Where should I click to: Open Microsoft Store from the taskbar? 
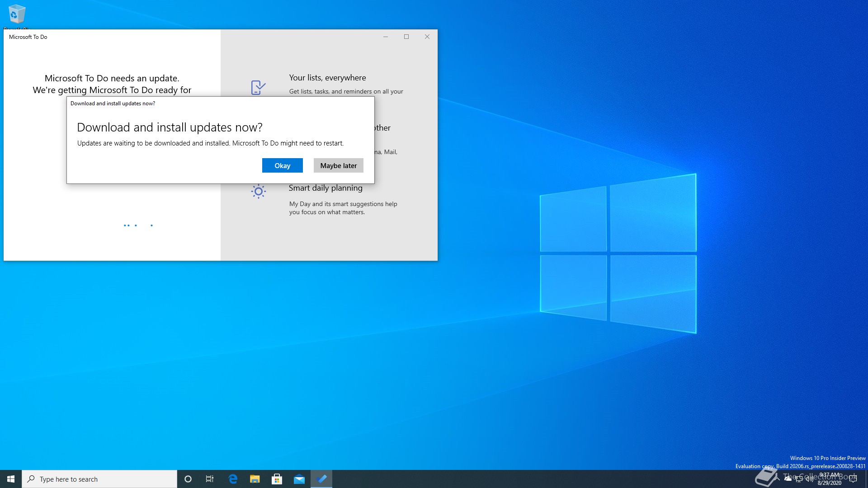click(277, 479)
